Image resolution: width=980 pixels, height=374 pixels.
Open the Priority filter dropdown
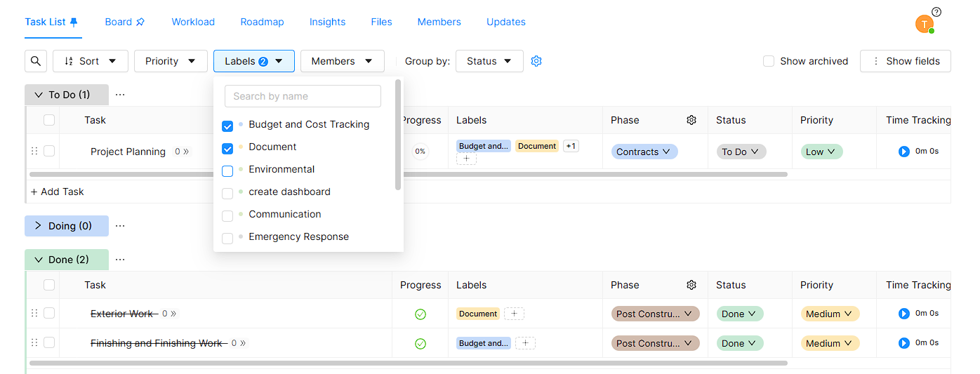pos(171,61)
